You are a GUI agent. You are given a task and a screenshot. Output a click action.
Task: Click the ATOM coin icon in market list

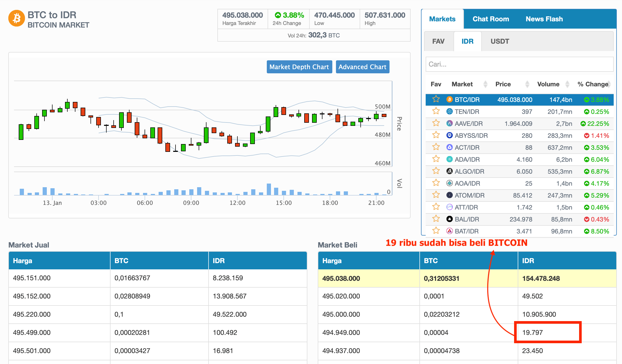(449, 195)
